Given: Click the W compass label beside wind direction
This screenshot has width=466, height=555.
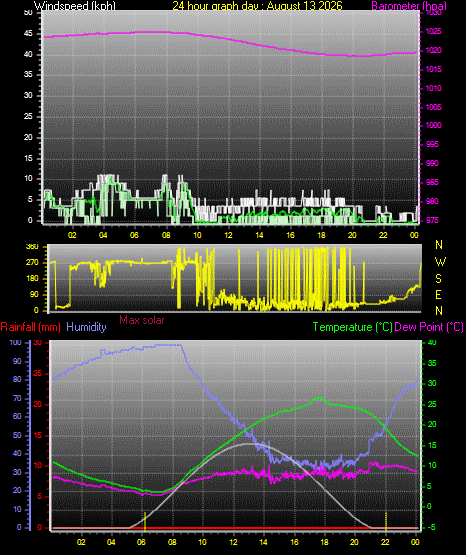Looking at the screenshot, I should coord(440,262).
